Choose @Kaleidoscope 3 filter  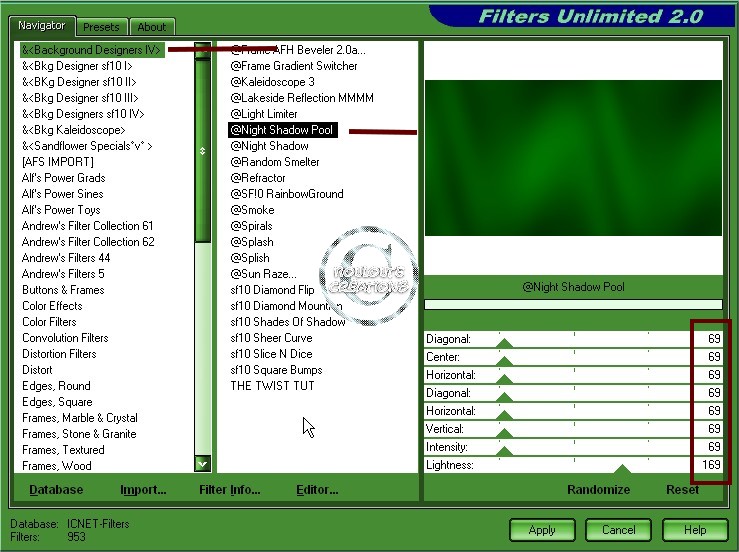pyautogui.click(x=272, y=82)
